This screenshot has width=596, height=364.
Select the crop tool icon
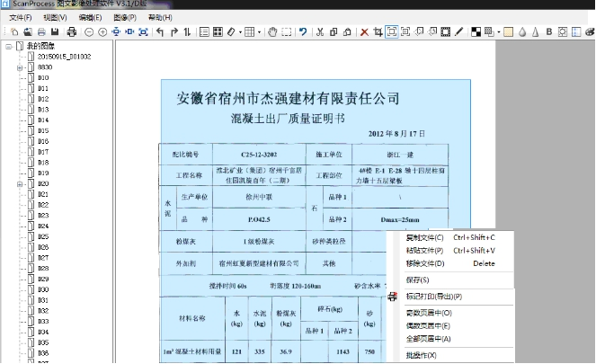point(378,32)
